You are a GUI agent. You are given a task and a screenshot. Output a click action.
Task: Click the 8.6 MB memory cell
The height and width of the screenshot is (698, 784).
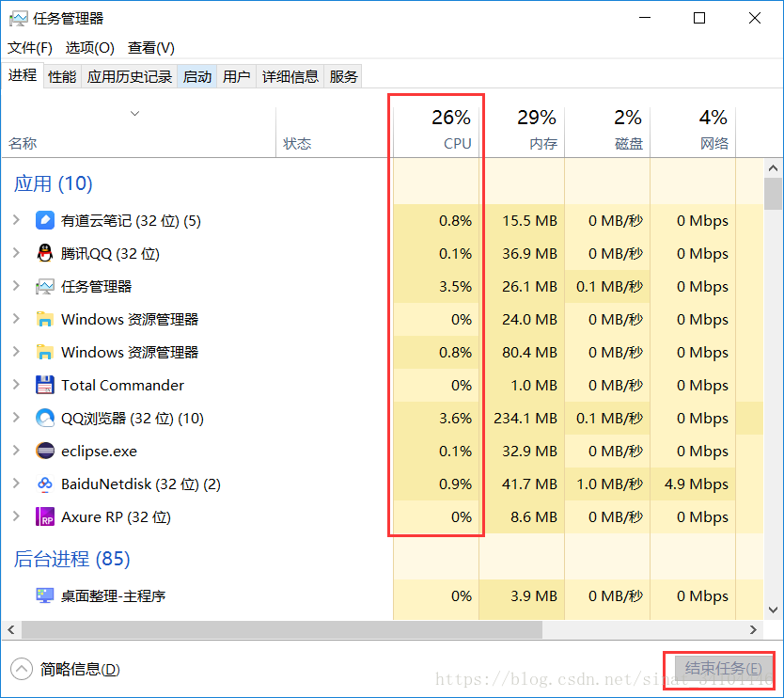[x=522, y=516]
